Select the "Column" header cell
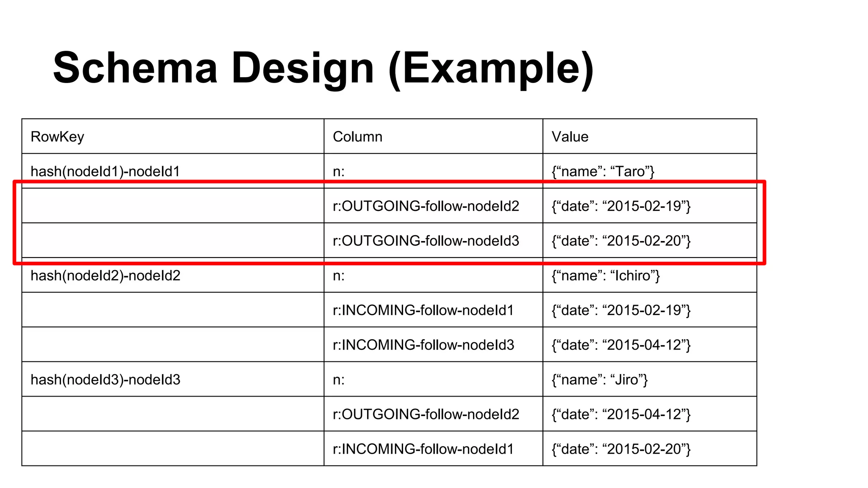 click(433, 136)
